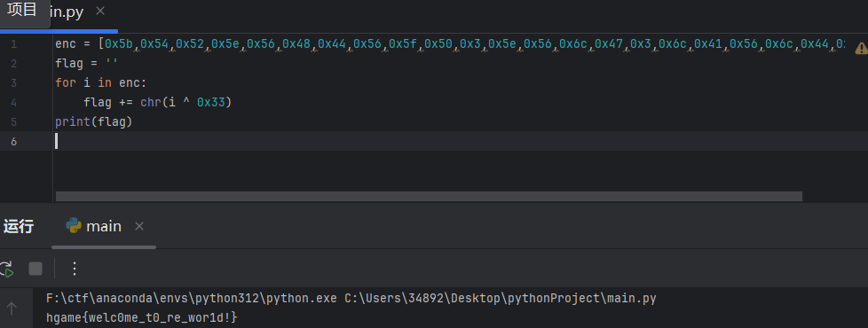Switch to the main.py editor tab

pyautogui.click(x=67, y=12)
